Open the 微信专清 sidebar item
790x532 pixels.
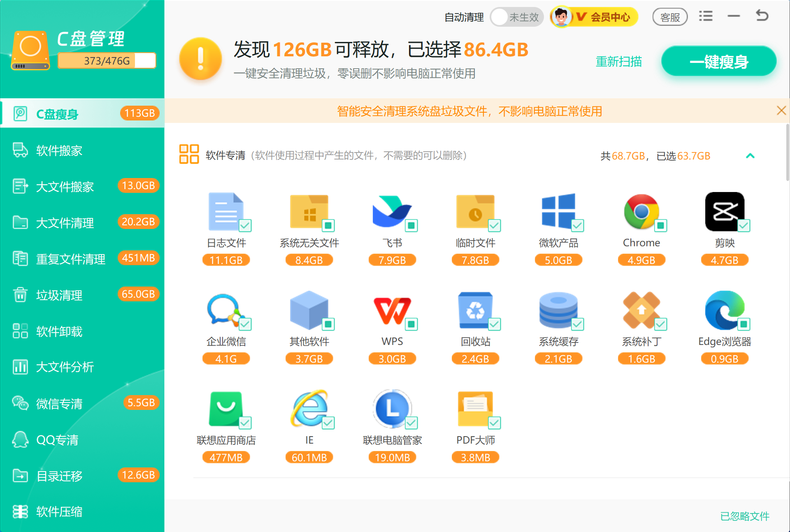[82, 403]
